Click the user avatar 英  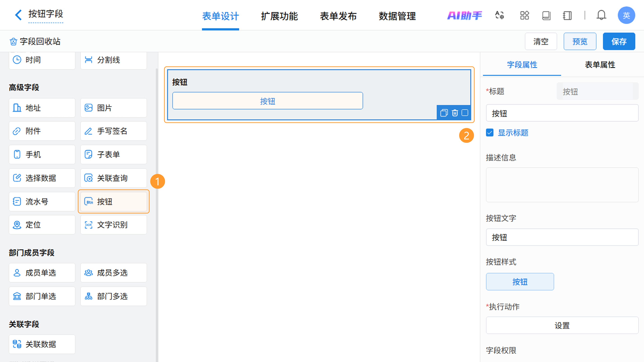(x=626, y=15)
